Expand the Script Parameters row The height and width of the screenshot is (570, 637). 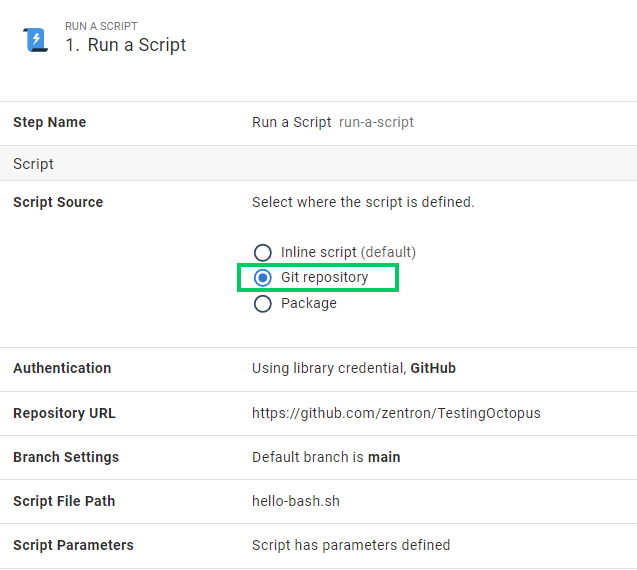click(318, 545)
